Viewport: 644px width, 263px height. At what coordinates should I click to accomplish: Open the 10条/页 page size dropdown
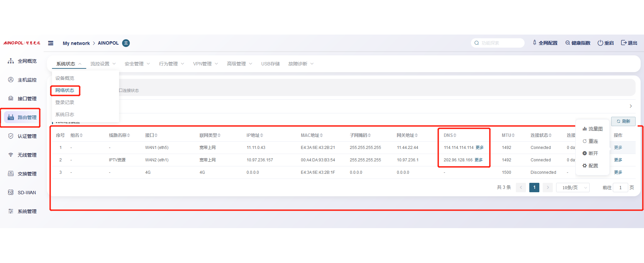[x=573, y=188]
